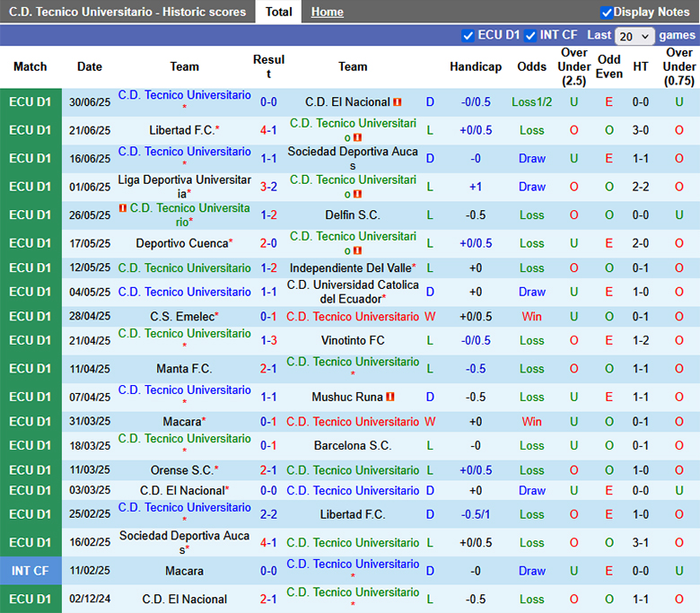Open C.D. Universidad Catolica del Ecuador team link
This screenshot has height=613, width=700.
pyautogui.click(x=353, y=292)
